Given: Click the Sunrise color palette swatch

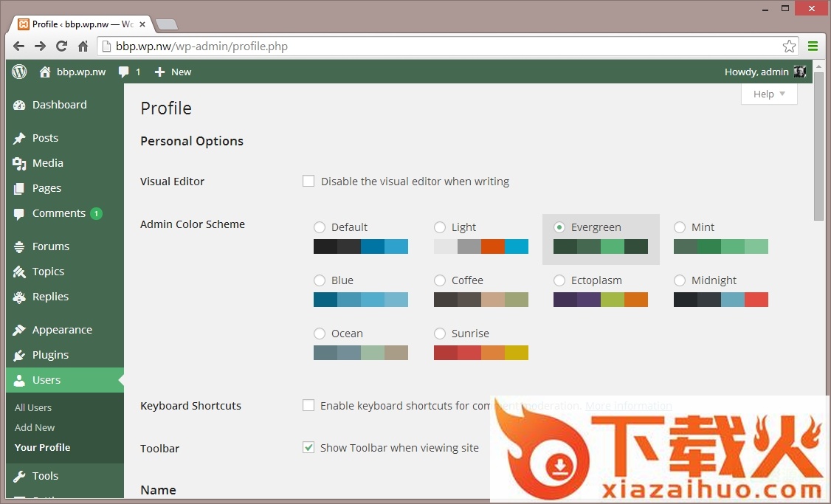Looking at the screenshot, I should 480,353.
